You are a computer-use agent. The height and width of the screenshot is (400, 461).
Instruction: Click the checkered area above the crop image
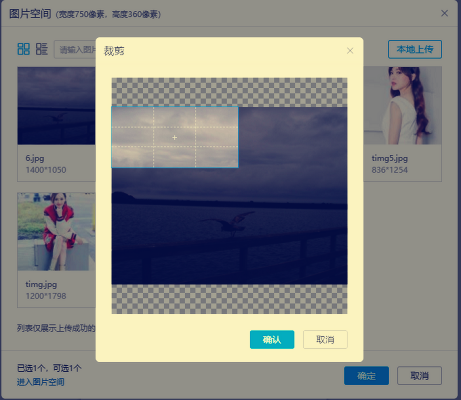[x=229, y=92]
